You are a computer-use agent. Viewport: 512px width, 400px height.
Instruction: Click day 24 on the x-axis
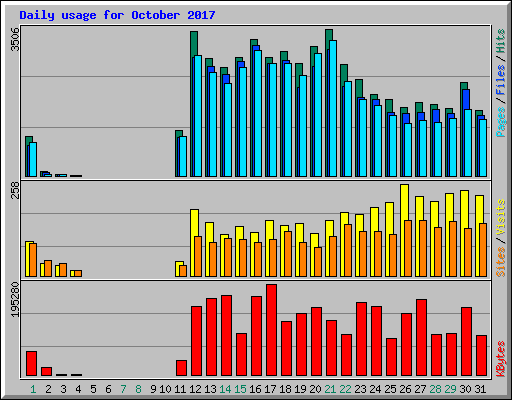click(375, 389)
